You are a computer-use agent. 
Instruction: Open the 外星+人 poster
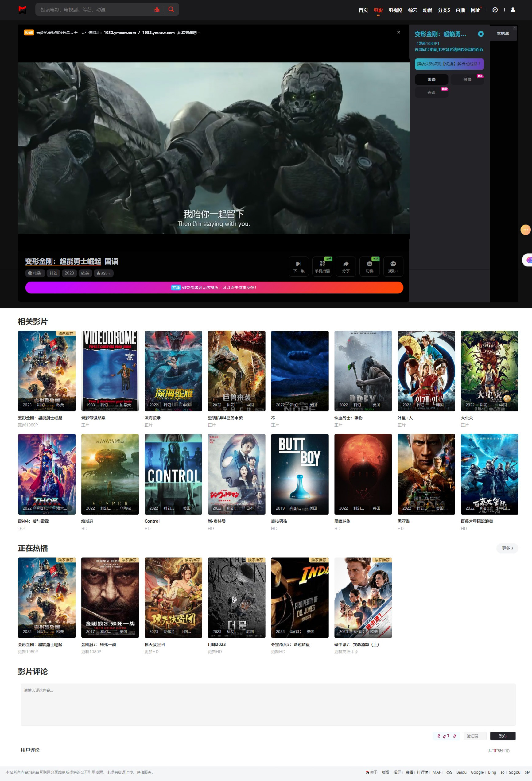(x=426, y=371)
